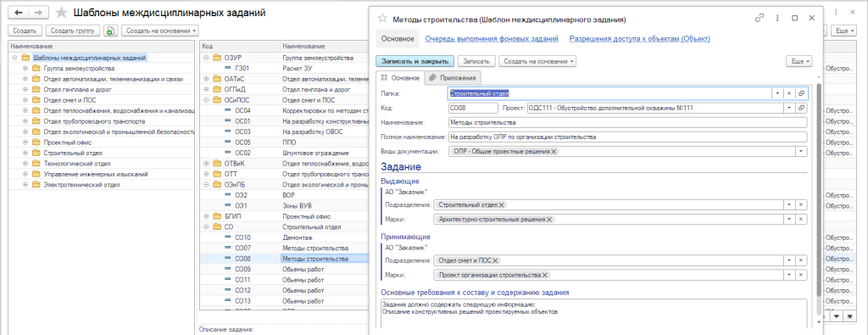
Task: Open the Выдающие Подразделения dropdown arrow
Action: click(x=788, y=205)
